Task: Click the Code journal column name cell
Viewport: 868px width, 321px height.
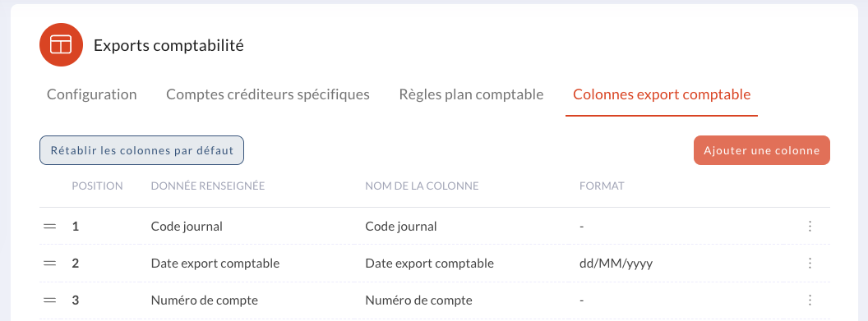Action: [x=401, y=227]
